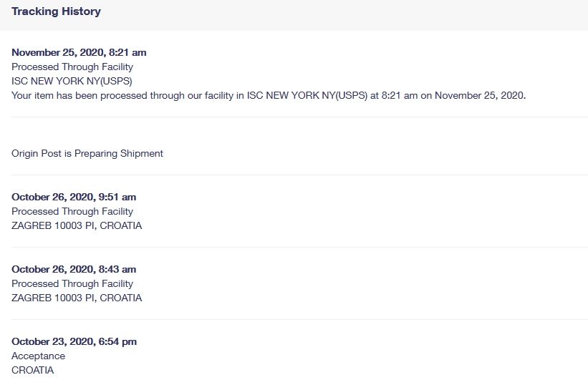Click the Tracking History heading
The height and width of the screenshot is (390, 588).
[56, 11]
